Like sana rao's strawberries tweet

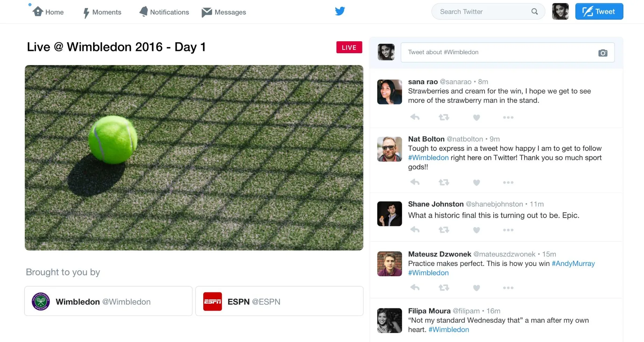[476, 118]
